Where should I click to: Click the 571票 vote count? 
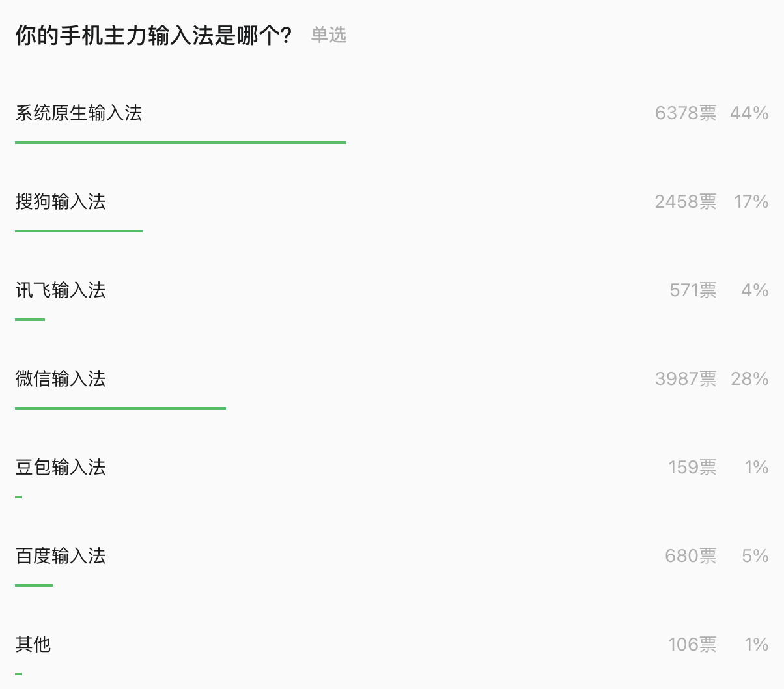[x=693, y=290]
